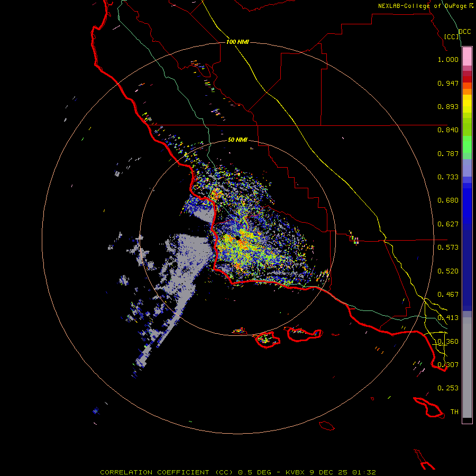The width and height of the screenshot is (476, 476).
Task: Click the radar site dot at ring center
Action: click(238, 238)
